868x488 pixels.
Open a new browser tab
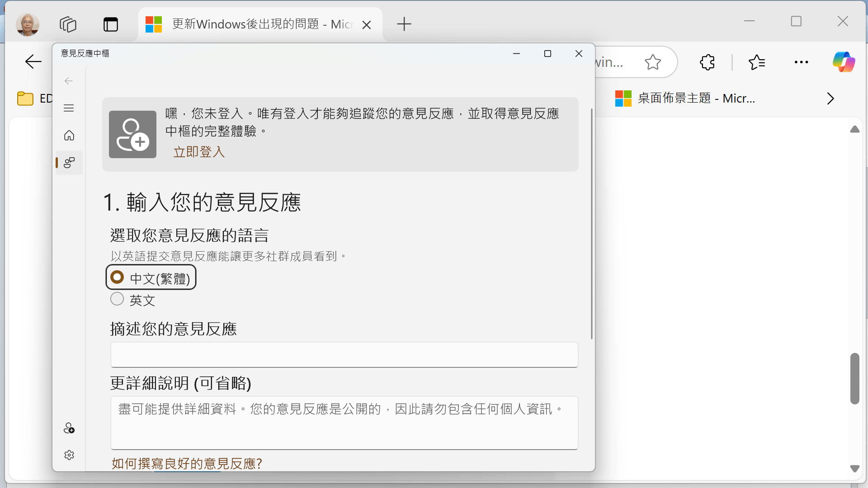404,24
